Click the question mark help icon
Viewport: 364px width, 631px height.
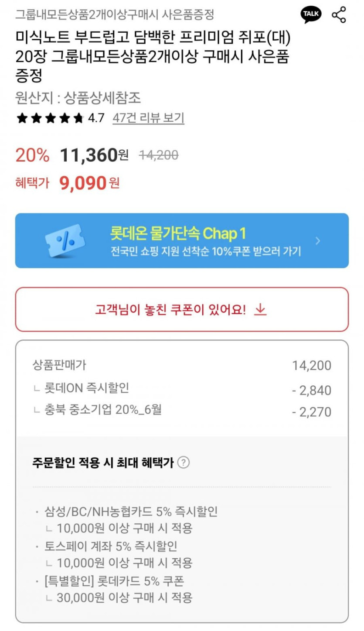(x=184, y=463)
